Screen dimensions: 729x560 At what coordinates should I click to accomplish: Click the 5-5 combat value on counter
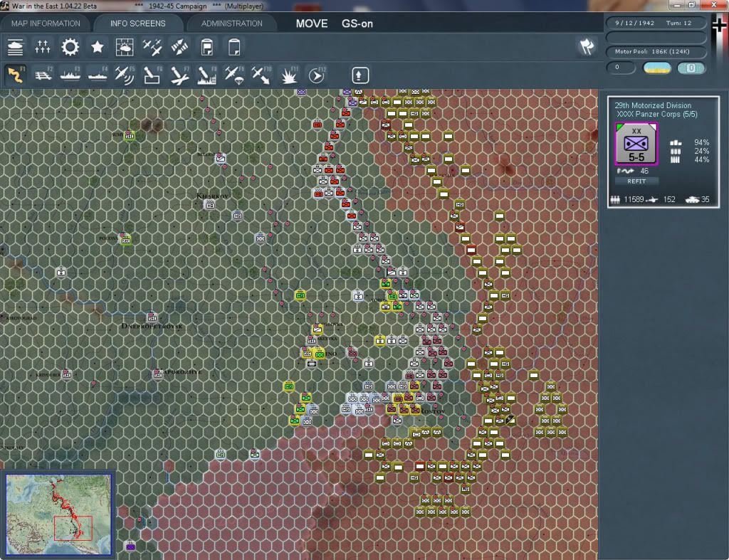[636, 157]
